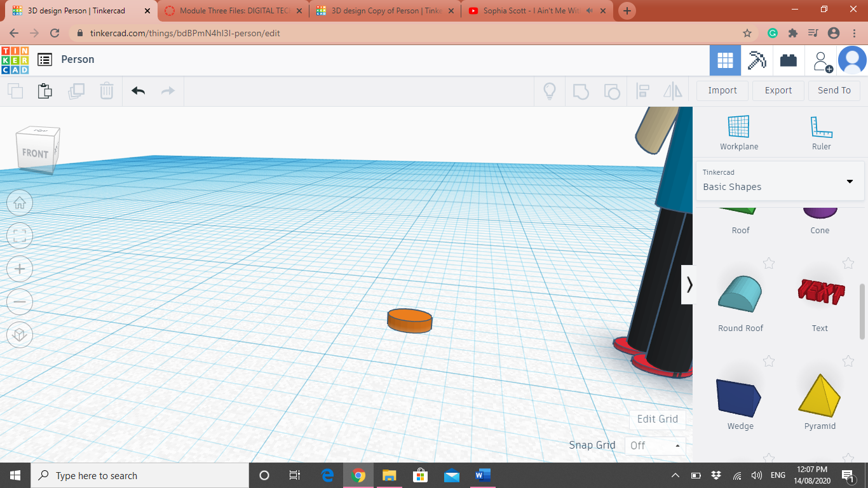Open Windows Start menu
The height and width of the screenshot is (488, 868).
[15, 475]
